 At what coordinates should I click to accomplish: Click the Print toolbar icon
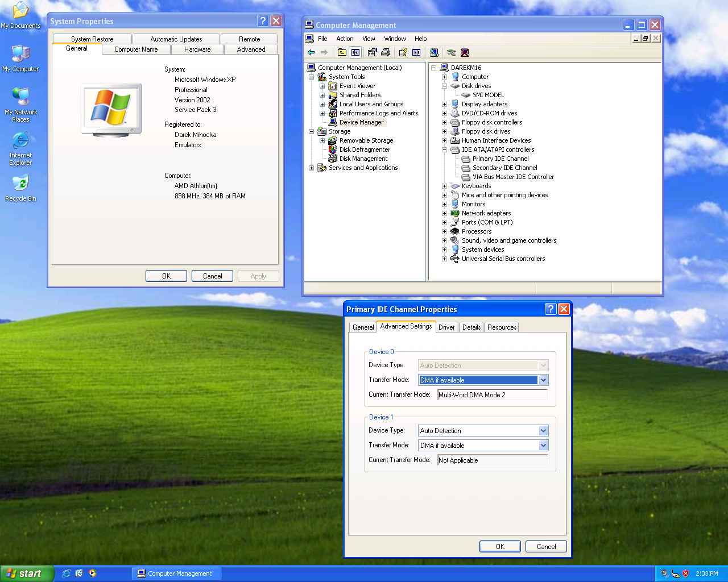tap(386, 52)
